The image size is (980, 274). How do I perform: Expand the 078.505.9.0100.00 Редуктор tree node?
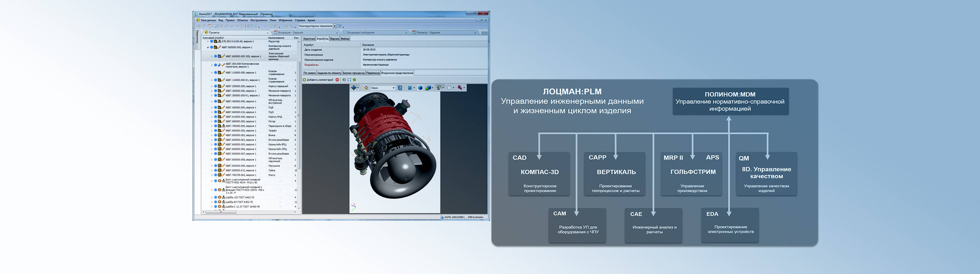tap(208, 41)
